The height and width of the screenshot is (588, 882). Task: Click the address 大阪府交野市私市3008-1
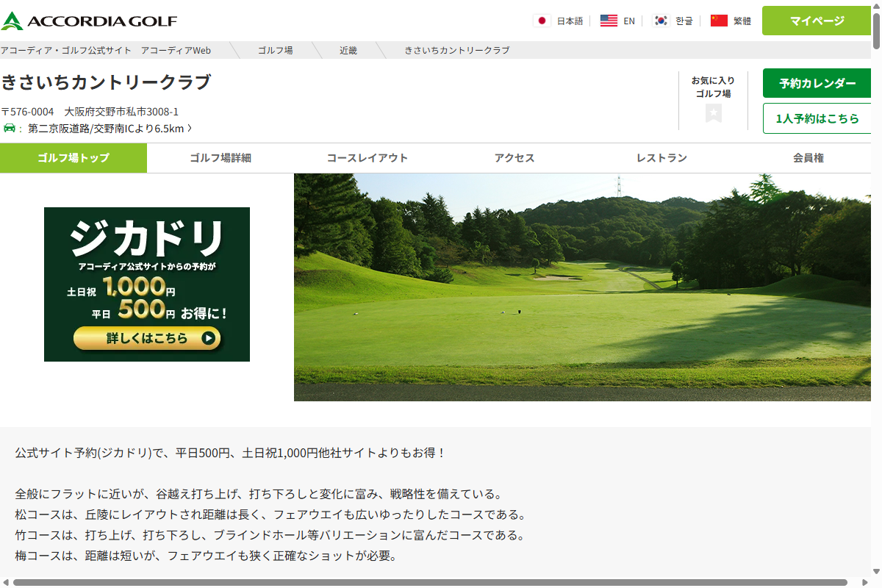[121, 112]
